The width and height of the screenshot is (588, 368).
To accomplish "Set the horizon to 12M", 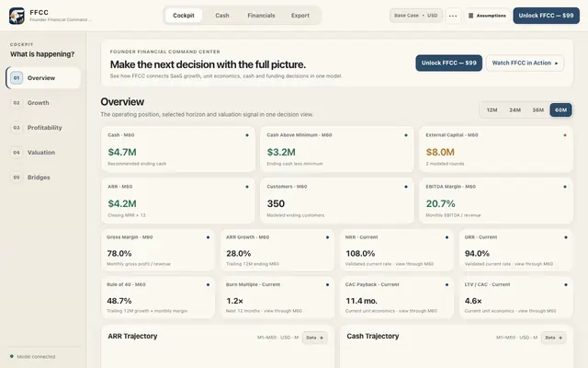I will pos(492,110).
